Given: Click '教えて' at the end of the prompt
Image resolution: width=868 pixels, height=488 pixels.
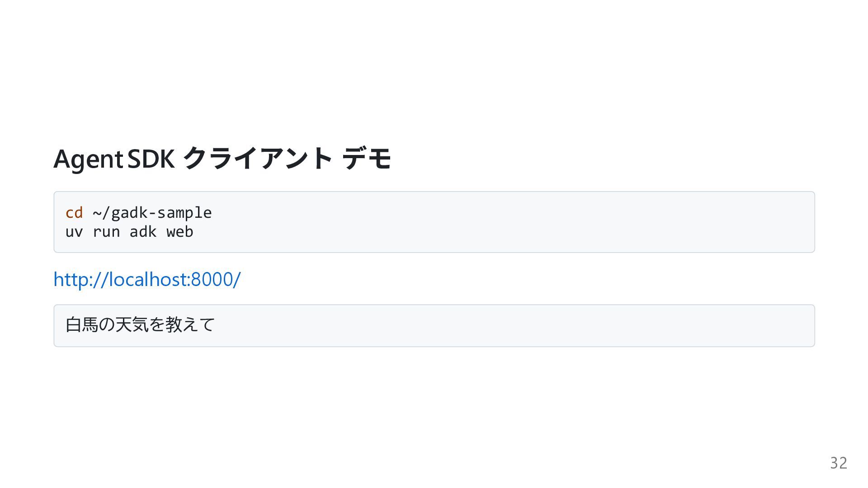Looking at the screenshot, I should pos(190,325).
